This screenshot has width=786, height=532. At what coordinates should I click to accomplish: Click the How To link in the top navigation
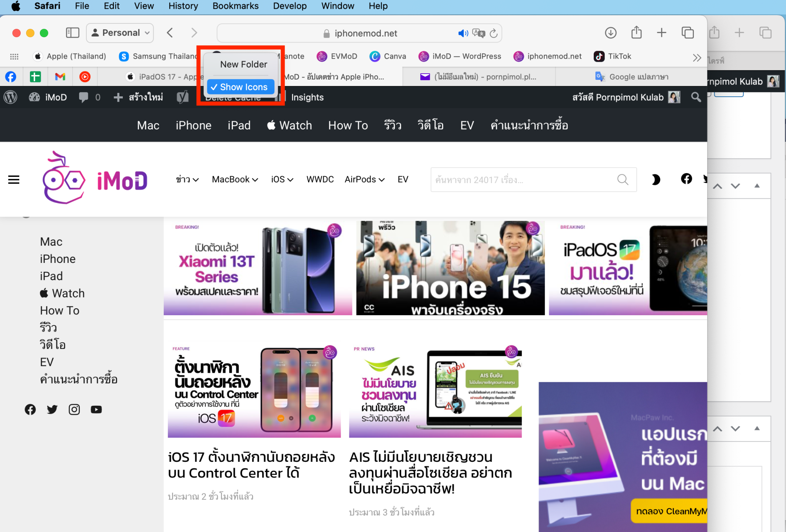348,125
